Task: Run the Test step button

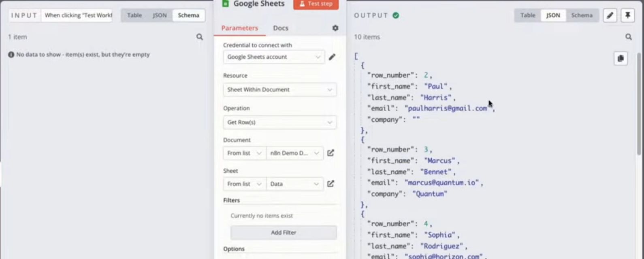Action: (316, 4)
